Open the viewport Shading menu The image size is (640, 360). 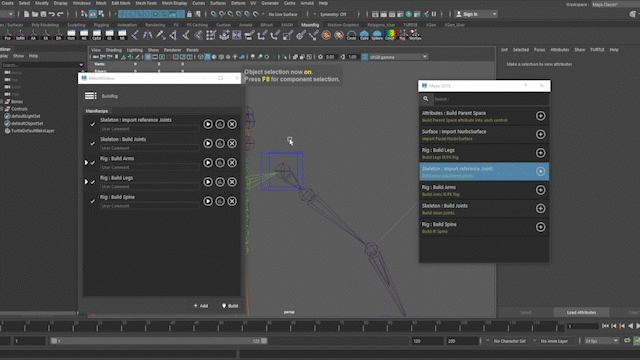click(x=113, y=50)
